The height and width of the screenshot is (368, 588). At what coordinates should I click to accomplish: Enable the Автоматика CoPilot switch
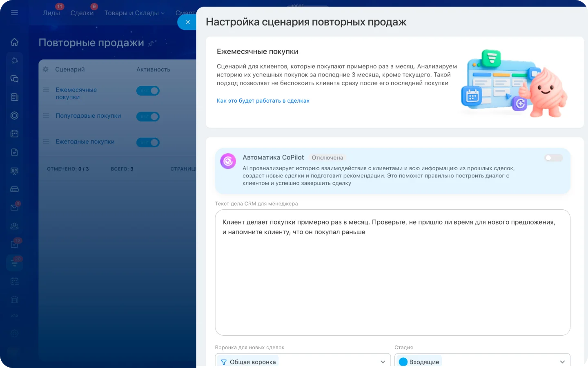click(x=553, y=158)
